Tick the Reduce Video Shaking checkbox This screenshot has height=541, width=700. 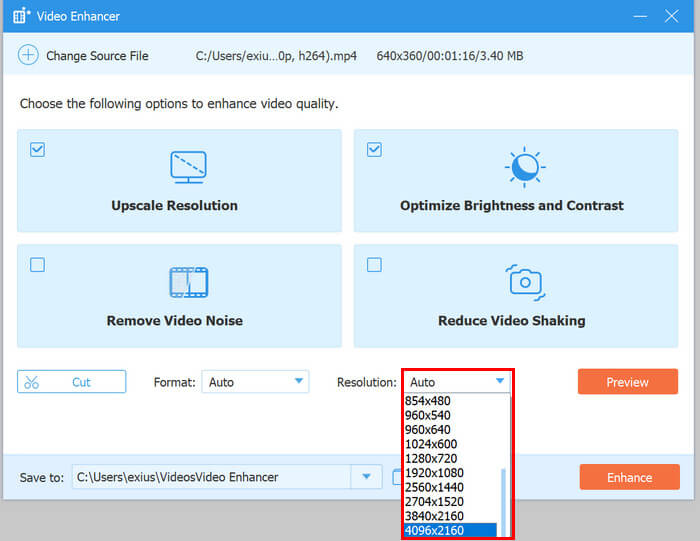point(374,265)
